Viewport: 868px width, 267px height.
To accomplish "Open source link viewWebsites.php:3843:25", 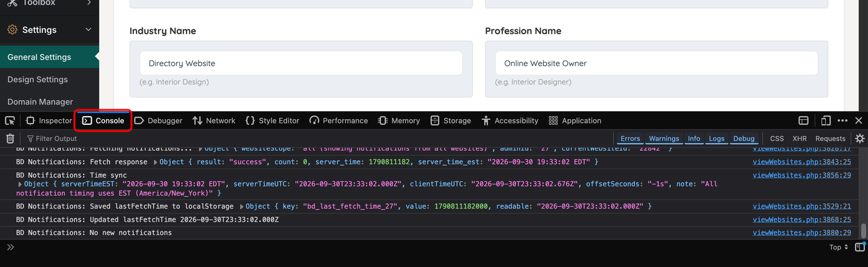I will pyautogui.click(x=802, y=162).
